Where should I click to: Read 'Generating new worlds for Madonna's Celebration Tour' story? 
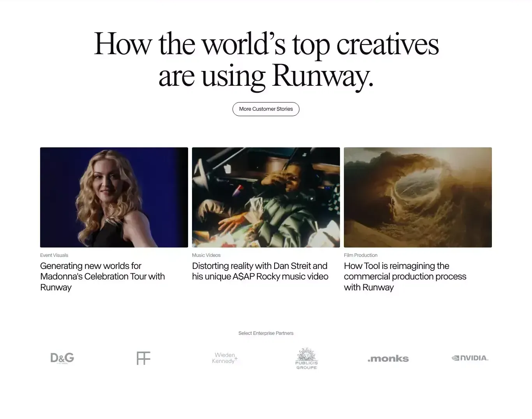point(102,277)
